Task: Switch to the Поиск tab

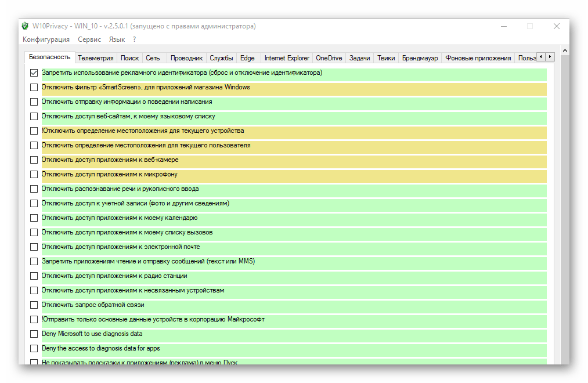Action: pyautogui.click(x=130, y=58)
